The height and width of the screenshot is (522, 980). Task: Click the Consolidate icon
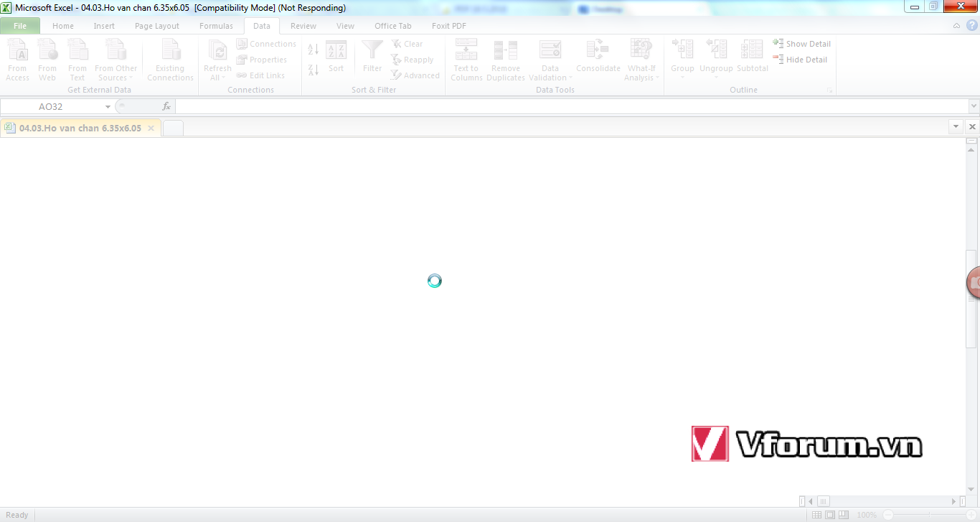pyautogui.click(x=598, y=57)
